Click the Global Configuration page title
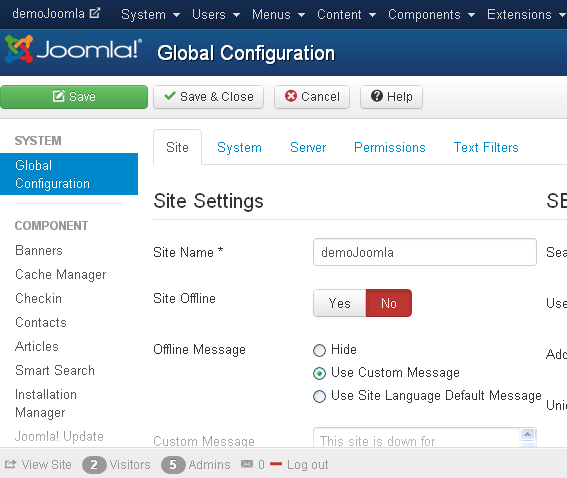The height and width of the screenshot is (478, 567). [246, 54]
